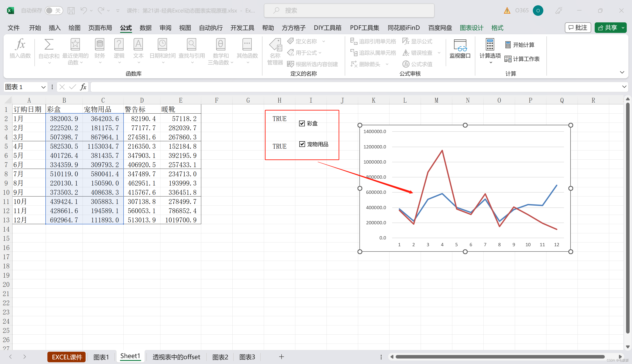The height and width of the screenshot is (364, 632).
Task: Switch to the Format (格式) tab
Action: [497, 28]
